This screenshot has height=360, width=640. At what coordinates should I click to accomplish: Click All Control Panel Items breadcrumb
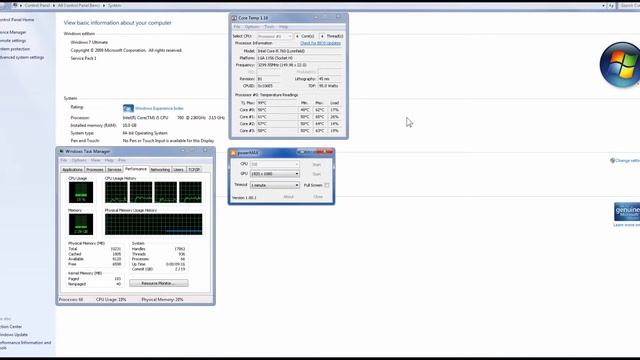click(x=78, y=6)
